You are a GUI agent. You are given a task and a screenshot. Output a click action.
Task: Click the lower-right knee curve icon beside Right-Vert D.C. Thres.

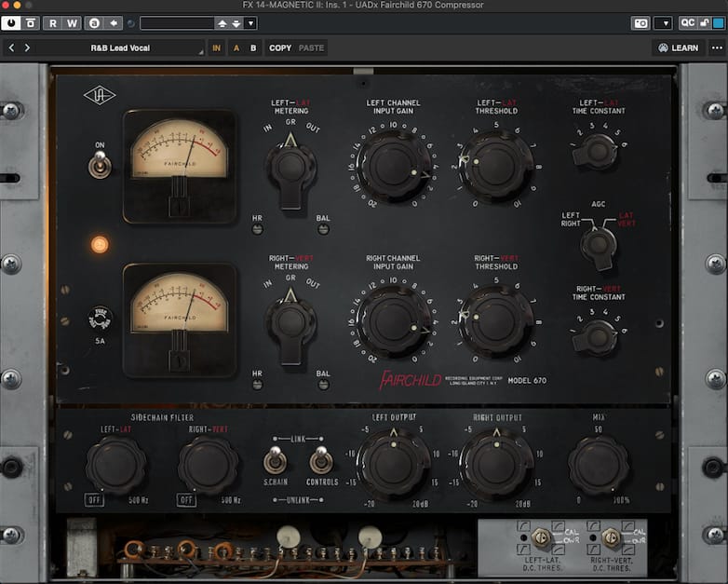pyautogui.click(x=627, y=550)
